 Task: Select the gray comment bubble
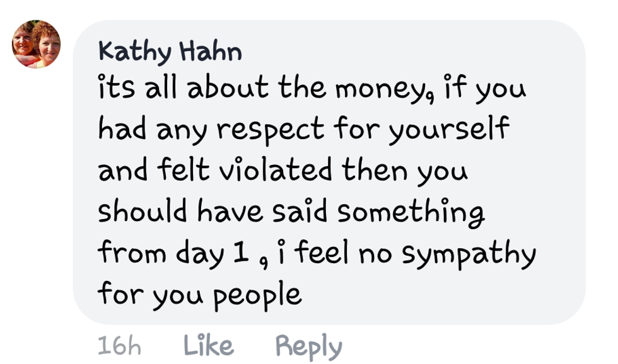pyautogui.click(x=329, y=173)
